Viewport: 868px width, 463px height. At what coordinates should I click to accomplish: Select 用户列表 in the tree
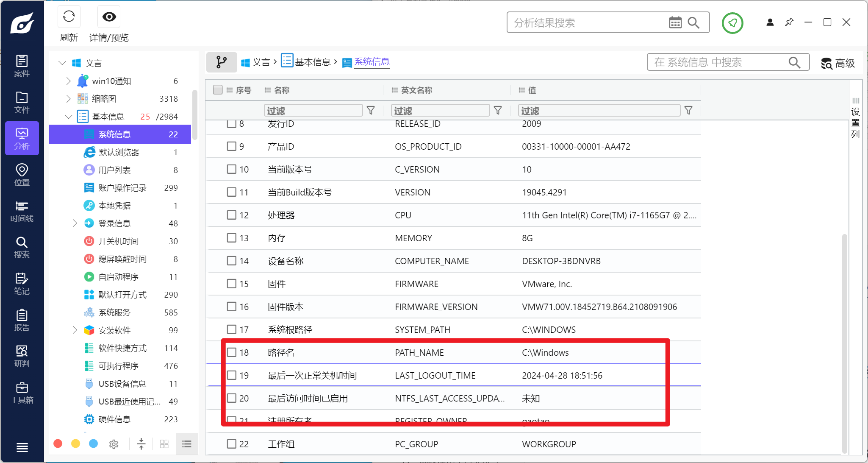point(114,170)
